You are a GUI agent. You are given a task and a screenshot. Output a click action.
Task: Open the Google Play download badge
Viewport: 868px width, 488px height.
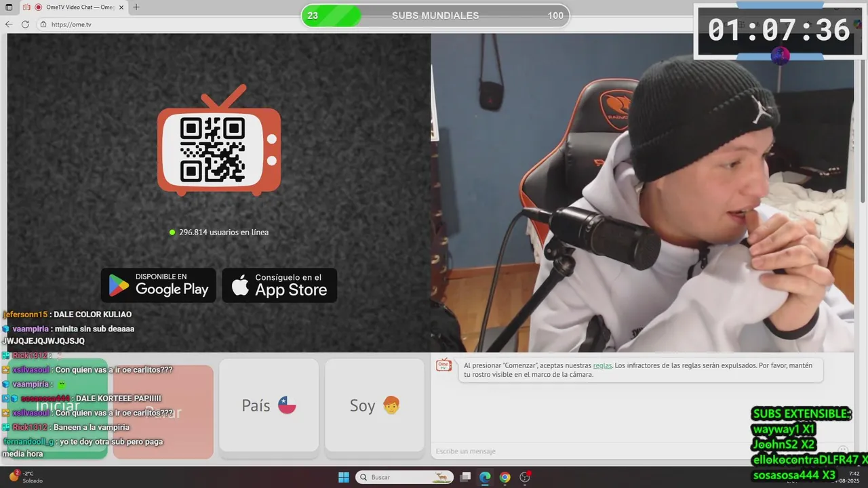(x=159, y=285)
